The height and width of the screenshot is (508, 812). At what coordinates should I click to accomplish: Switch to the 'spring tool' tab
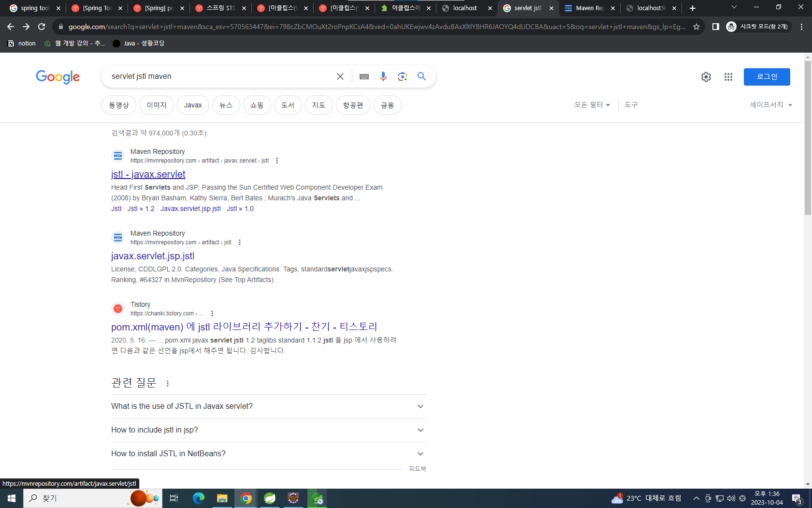35,8
